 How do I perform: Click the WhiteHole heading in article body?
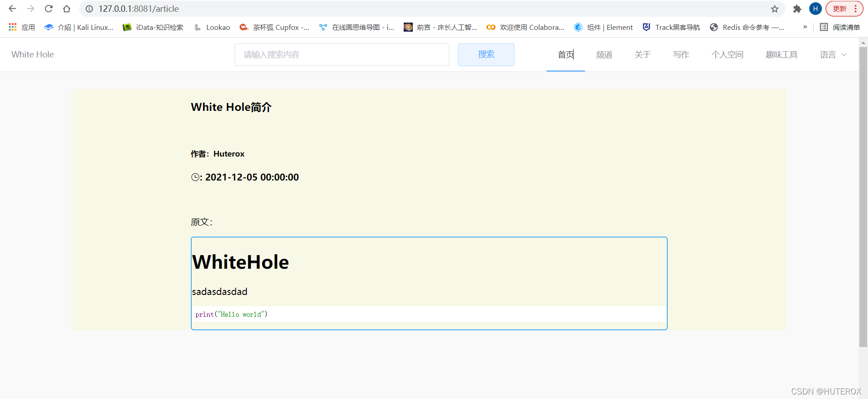[241, 262]
